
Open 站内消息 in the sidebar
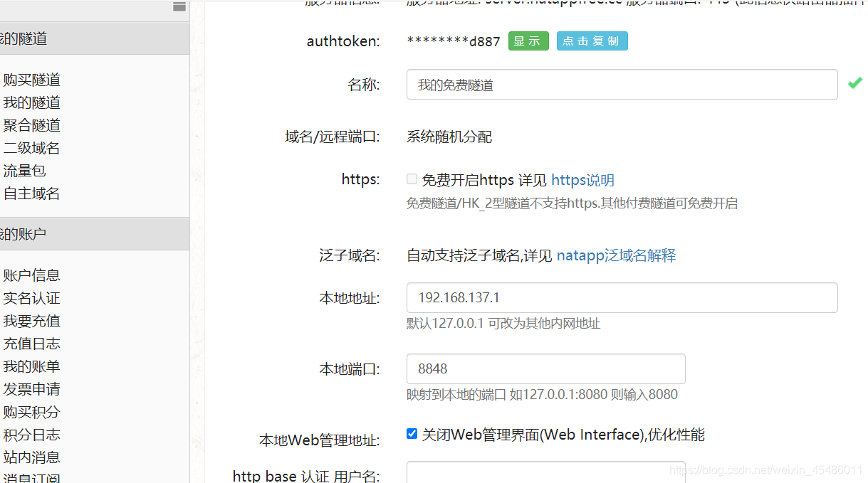[x=31, y=457]
